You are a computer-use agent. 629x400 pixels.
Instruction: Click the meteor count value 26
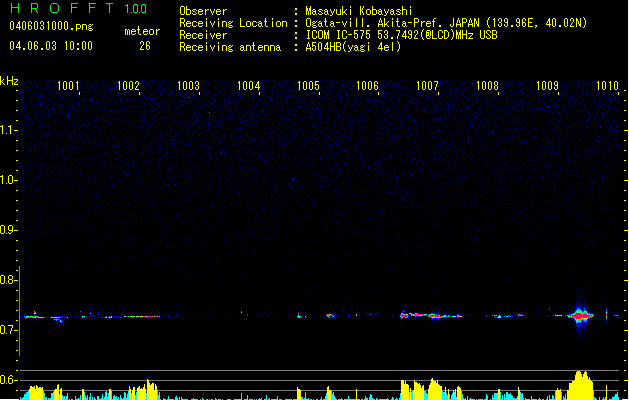[145, 46]
